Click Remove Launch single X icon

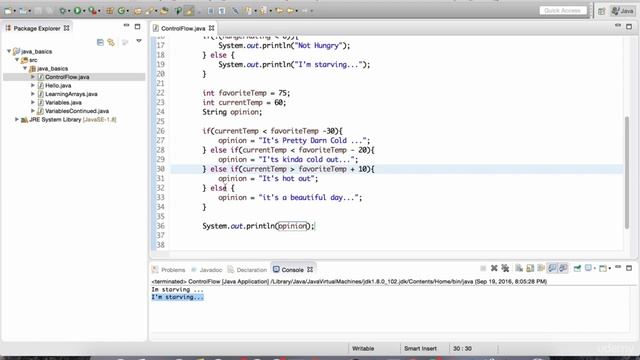(x=494, y=268)
